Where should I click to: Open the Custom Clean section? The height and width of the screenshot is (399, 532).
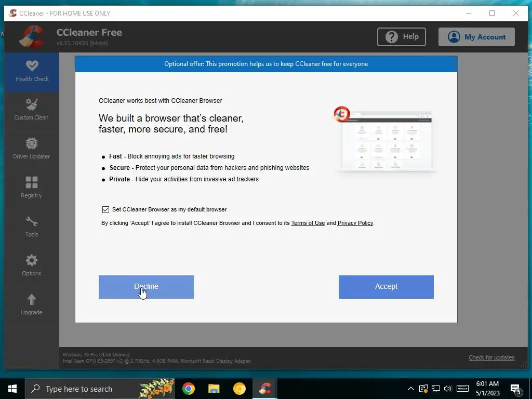click(x=32, y=110)
